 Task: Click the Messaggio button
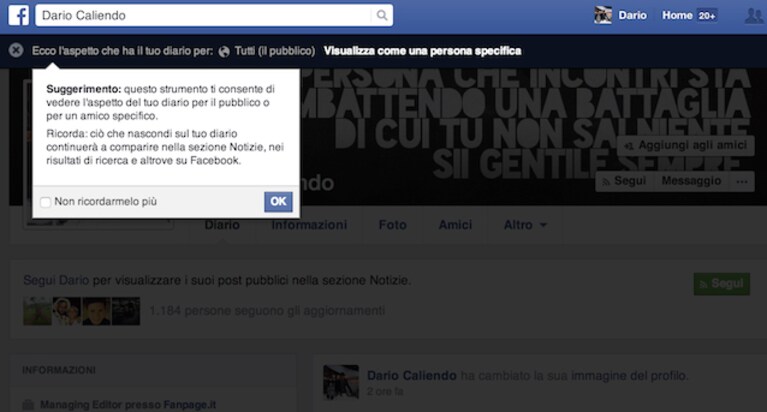pyautogui.click(x=691, y=181)
